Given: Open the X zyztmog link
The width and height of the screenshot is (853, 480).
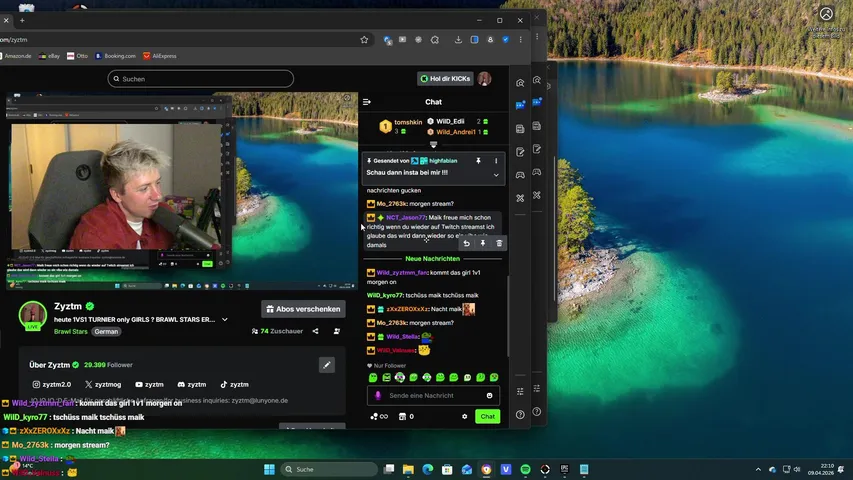Looking at the screenshot, I should pyautogui.click(x=103, y=384).
